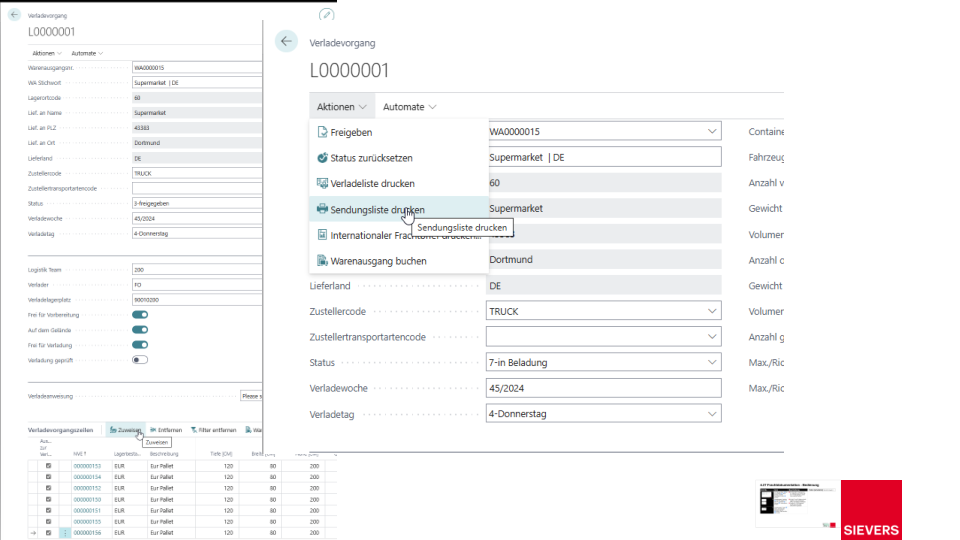Click the Zustellercode TRUCK field on the left page

[197, 173]
